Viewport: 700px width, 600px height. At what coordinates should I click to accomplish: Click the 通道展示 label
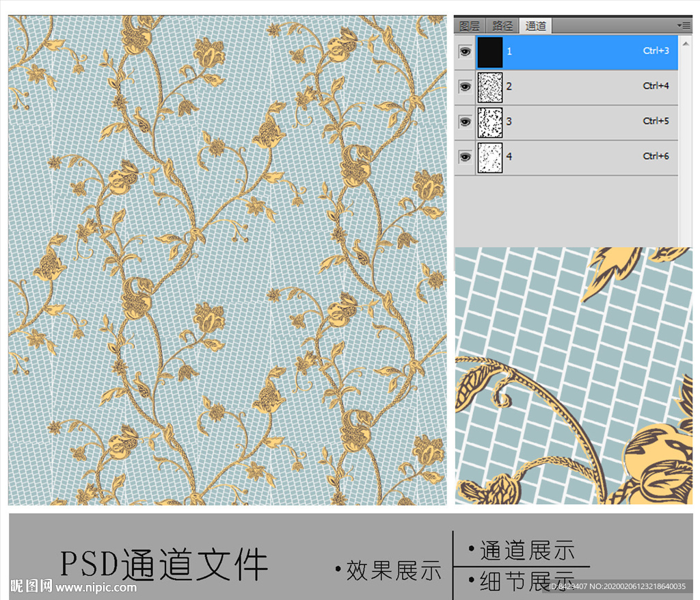pyautogui.click(x=526, y=550)
